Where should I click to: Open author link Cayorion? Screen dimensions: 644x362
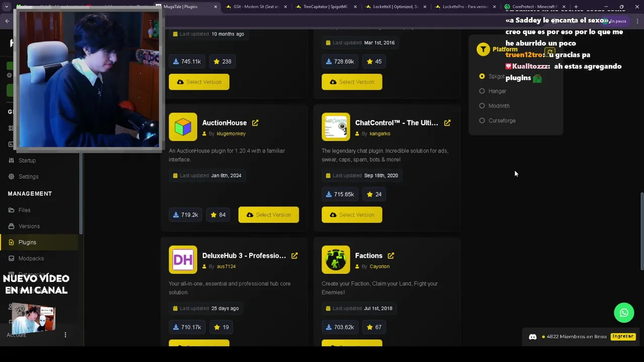pos(379,266)
